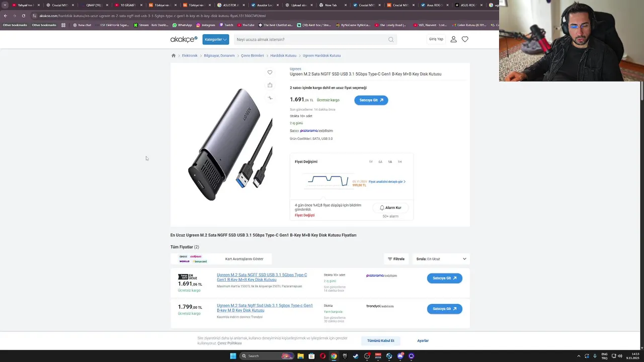The image size is (644, 362).
Task: Add product to favorites with heart icon
Action: [270, 72]
